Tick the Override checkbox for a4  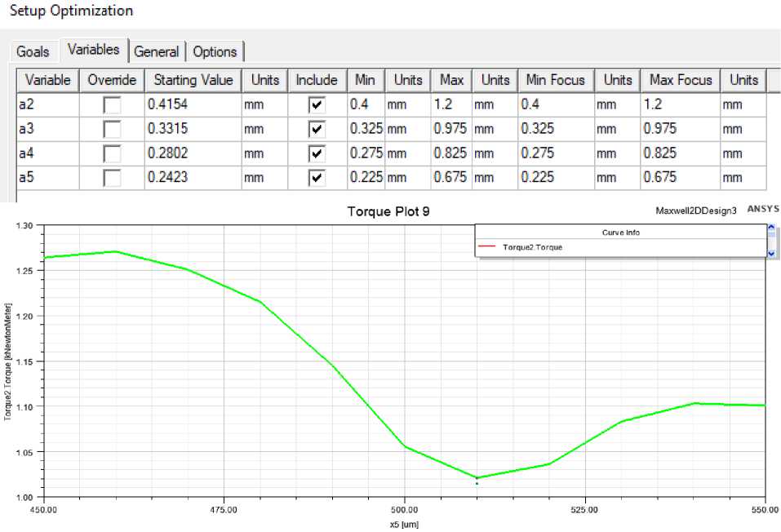coord(112,153)
